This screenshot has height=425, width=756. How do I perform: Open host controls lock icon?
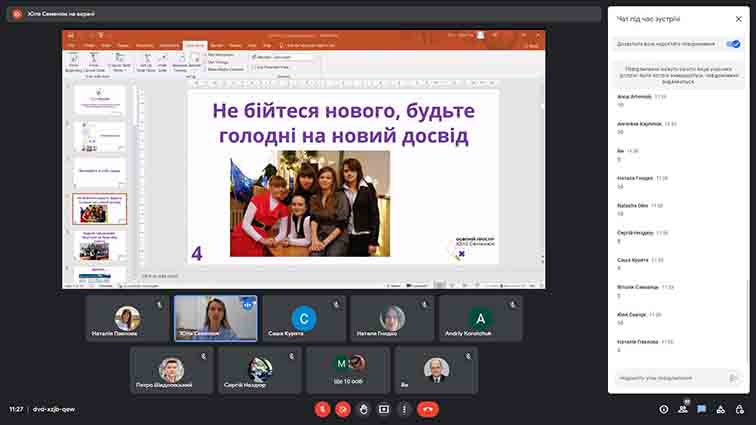point(739,409)
